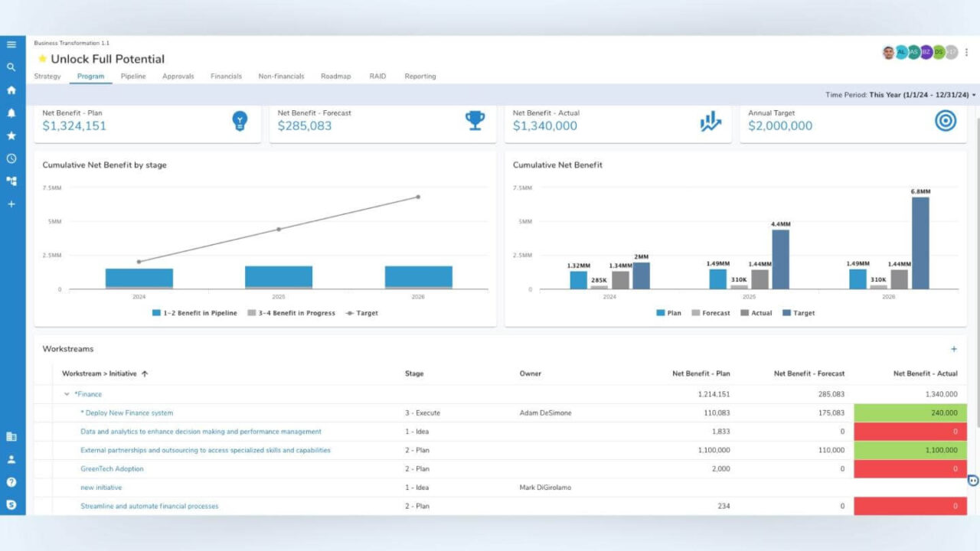The height and width of the screenshot is (551, 980).
Task: Select the Program tab
Action: [91, 77]
